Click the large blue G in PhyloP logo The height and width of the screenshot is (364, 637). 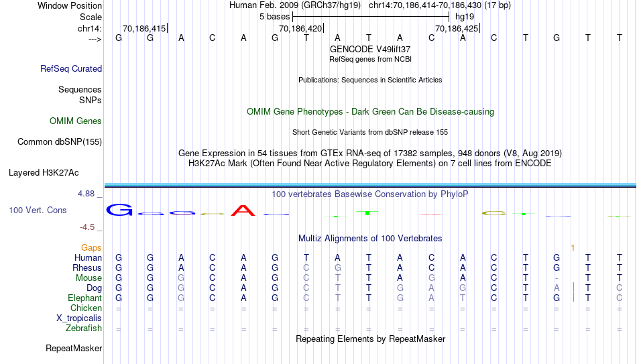(x=119, y=210)
